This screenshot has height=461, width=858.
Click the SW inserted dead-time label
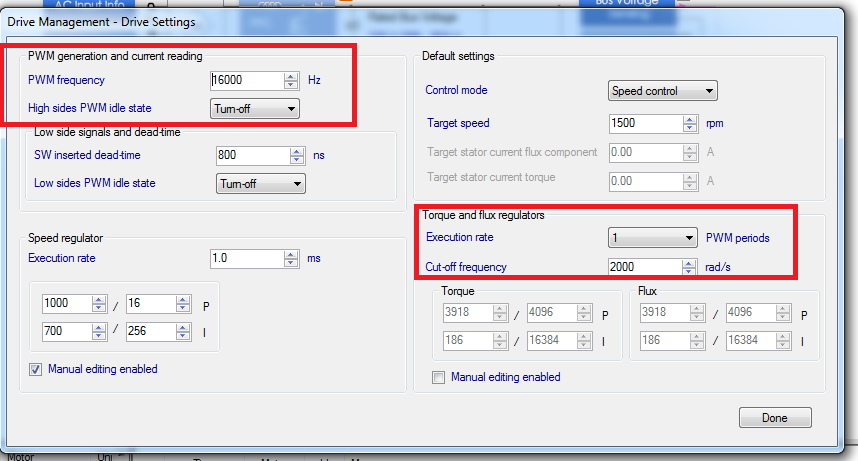point(88,155)
